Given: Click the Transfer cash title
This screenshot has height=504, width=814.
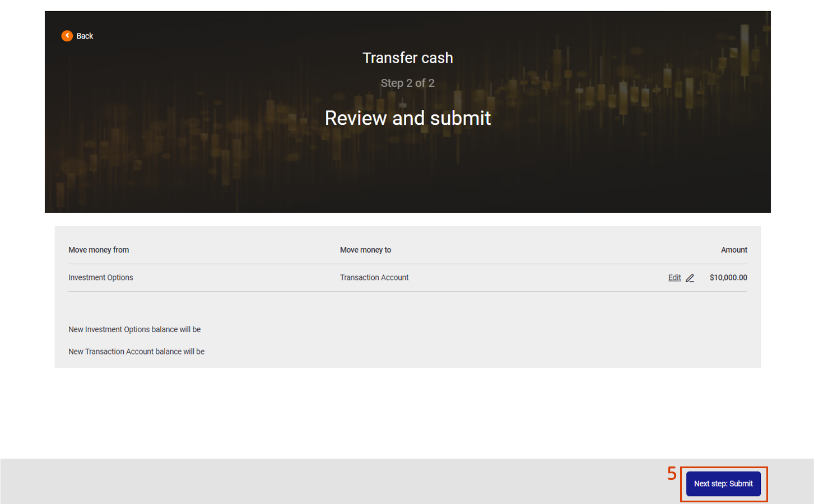Looking at the screenshot, I should point(407,58).
